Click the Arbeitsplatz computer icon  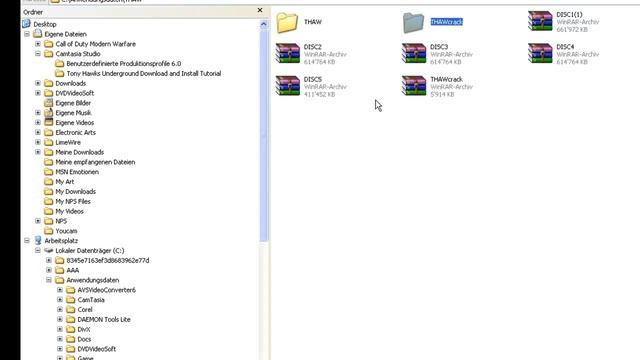[38, 240]
